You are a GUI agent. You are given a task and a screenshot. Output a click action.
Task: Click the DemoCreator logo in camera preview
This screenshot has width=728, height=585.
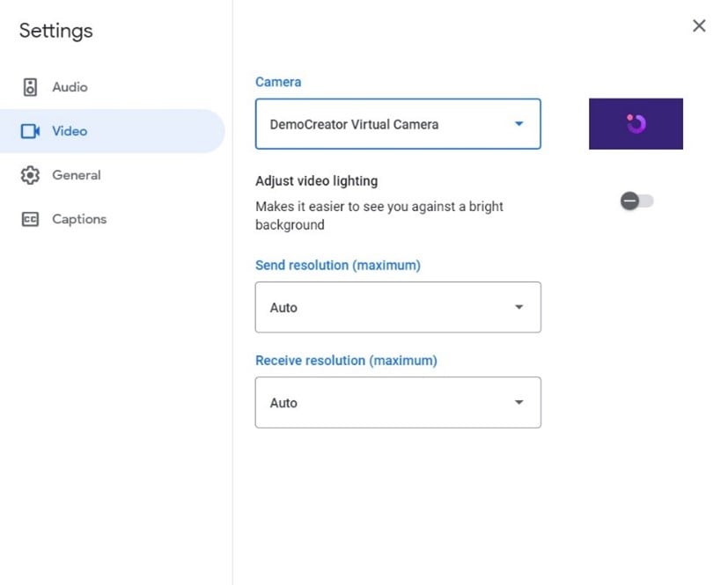(x=636, y=124)
